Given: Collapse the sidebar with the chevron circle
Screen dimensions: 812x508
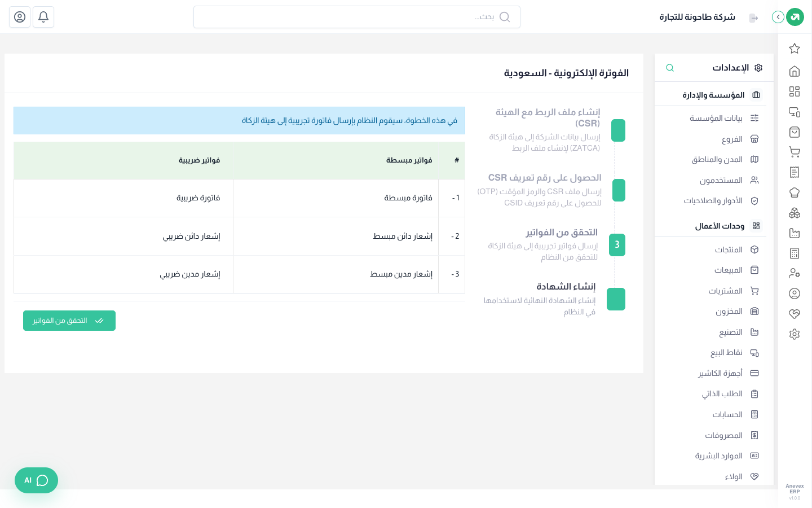Looking at the screenshot, I should pyautogui.click(x=778, y=17).
